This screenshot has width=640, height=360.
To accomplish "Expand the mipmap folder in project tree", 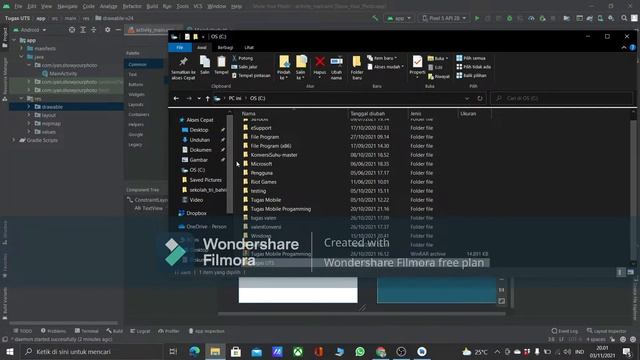I will pos(29,124).
